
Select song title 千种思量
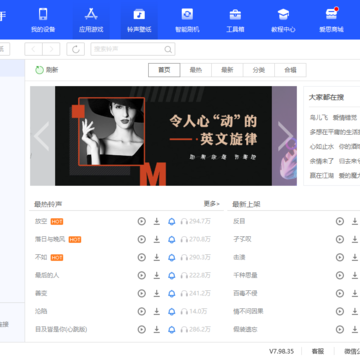(245, 275)
